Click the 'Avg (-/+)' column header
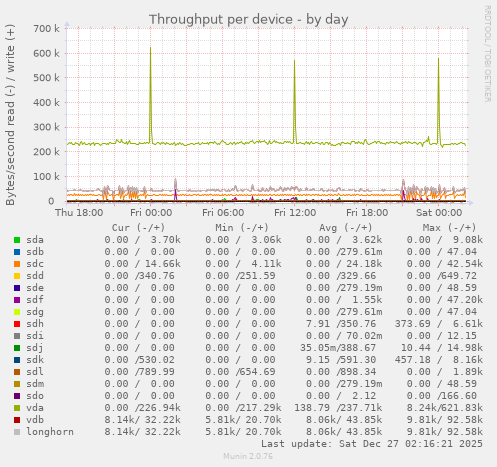 pyautogui.click(x=346, y=228)
